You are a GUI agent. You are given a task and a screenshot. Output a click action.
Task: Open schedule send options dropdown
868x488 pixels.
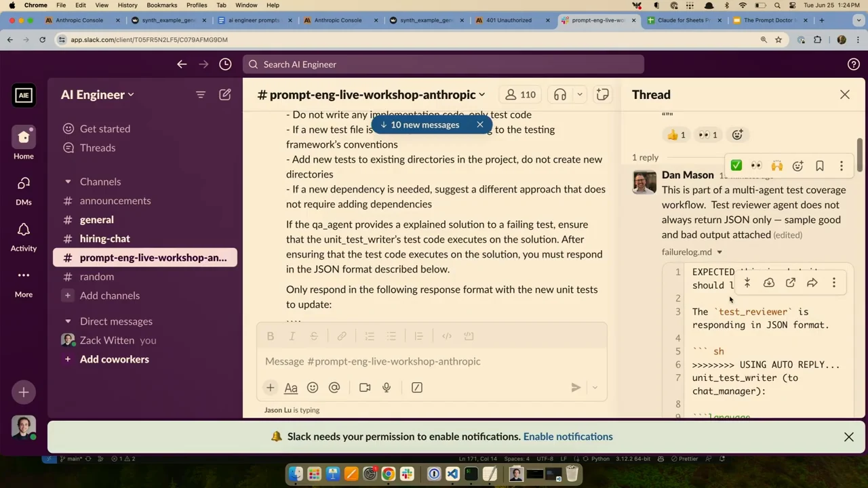tap(595, 388)
